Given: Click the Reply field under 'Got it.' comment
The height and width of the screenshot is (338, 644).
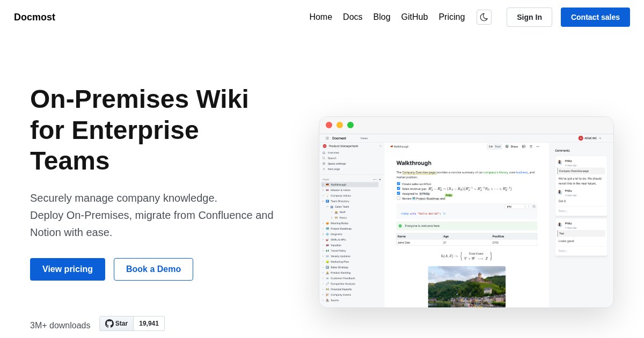Looking at the screenshot, I should [581, 211].
